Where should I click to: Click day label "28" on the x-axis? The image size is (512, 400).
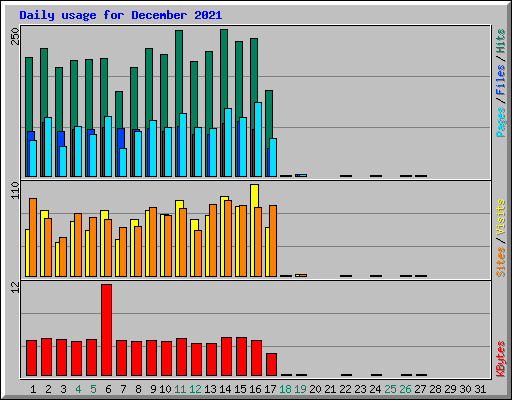click(435, 389)
